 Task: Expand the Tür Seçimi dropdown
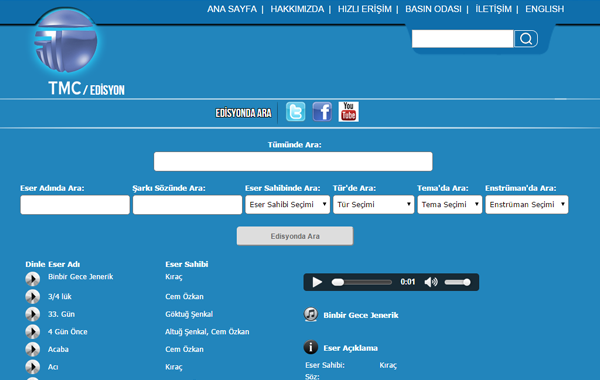click(373, 205)
